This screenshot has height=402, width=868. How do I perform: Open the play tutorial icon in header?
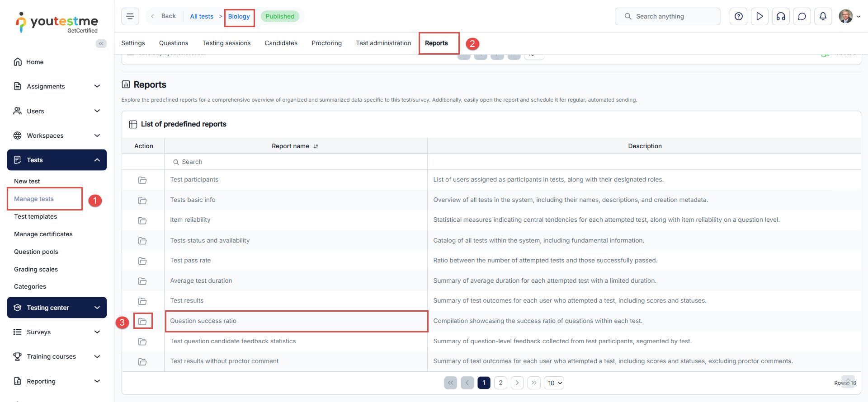pos(759,16)
